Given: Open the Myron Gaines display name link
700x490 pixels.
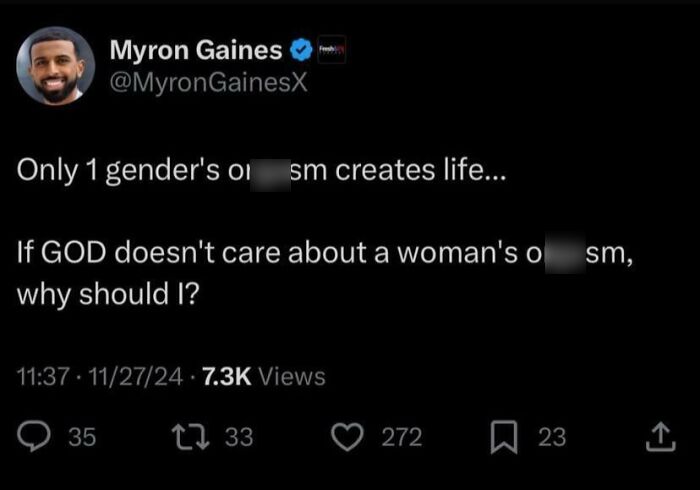Looking at the screenshot, I should pos(195,49).
